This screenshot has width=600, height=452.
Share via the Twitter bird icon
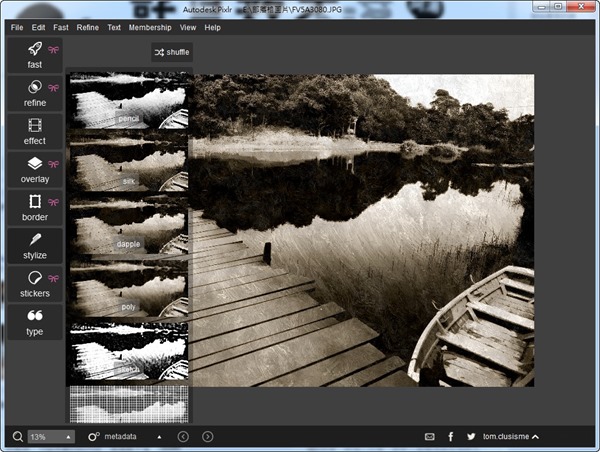click(x=471, y=437)
